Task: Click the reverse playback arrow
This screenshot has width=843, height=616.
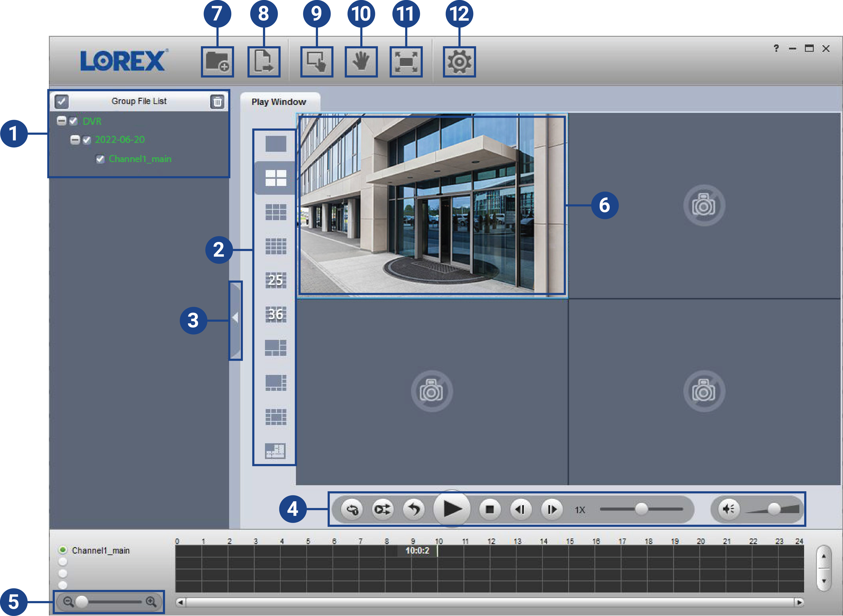Action: click(x=414, y=509)
